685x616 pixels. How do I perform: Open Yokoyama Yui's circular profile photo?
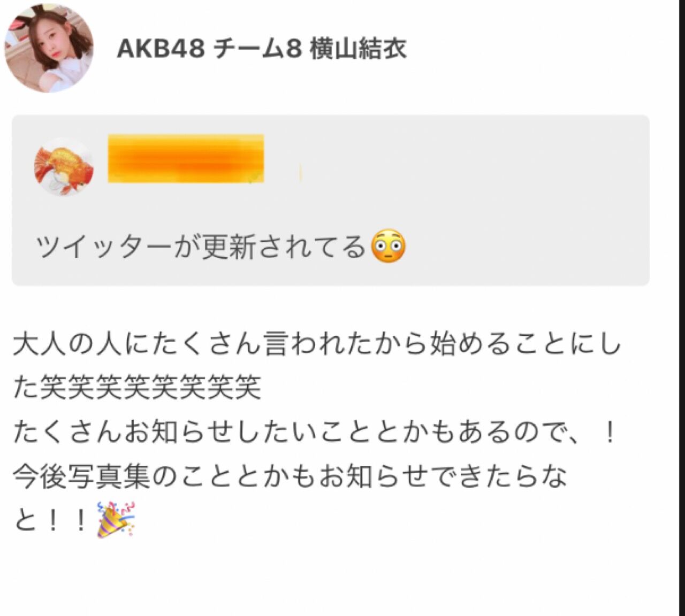(x=49, y=47)
